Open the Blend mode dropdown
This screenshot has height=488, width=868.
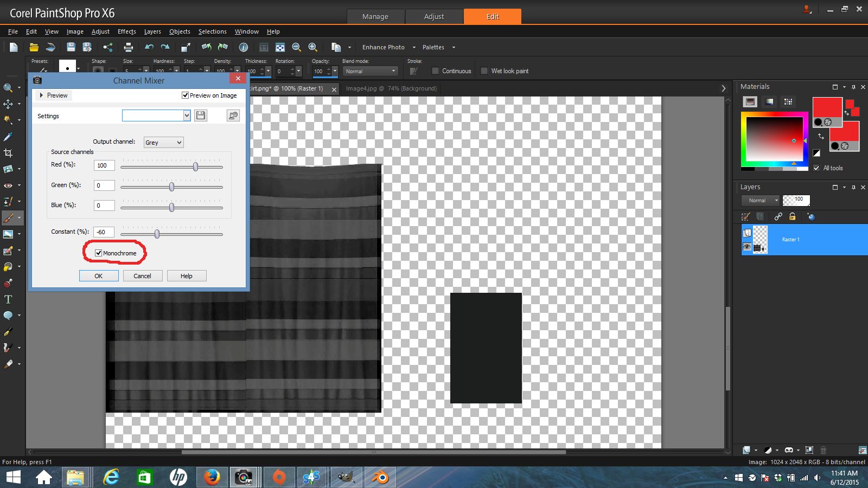tap(393, 71)
